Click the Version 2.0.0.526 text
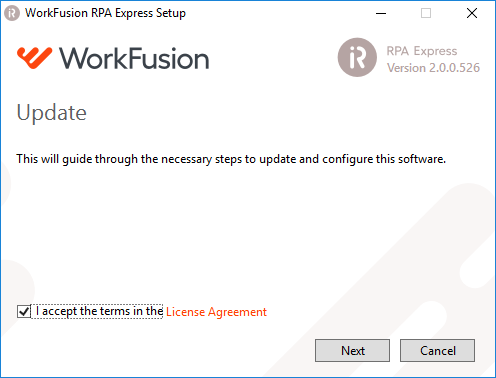The height and width of the screenshot is (378, 496). click(x=433, y=68)
